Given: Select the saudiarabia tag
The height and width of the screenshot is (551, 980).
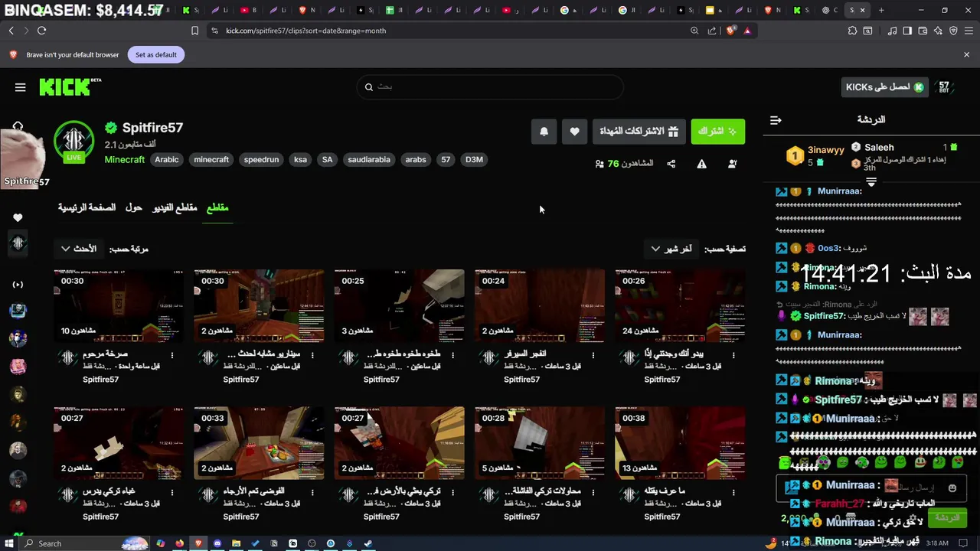Looking at the screenshot, I should (369, 160).
